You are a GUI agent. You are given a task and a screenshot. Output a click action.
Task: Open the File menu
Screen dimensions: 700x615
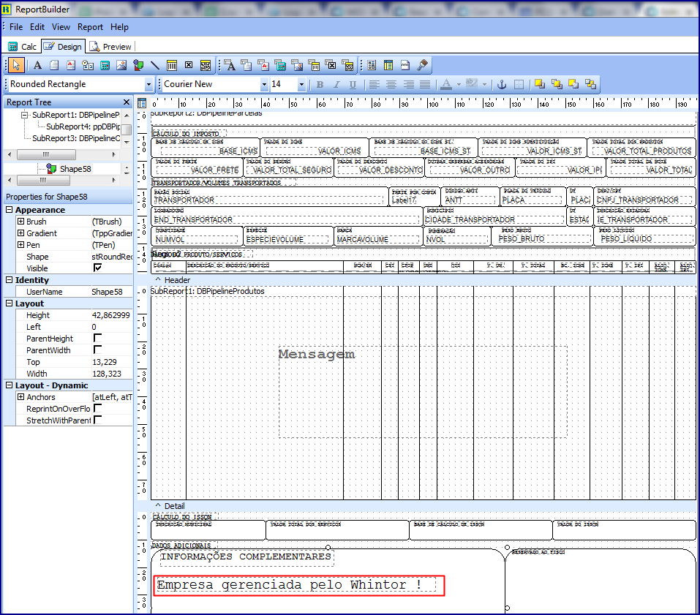pyautogui.click(x=16, y=27)
